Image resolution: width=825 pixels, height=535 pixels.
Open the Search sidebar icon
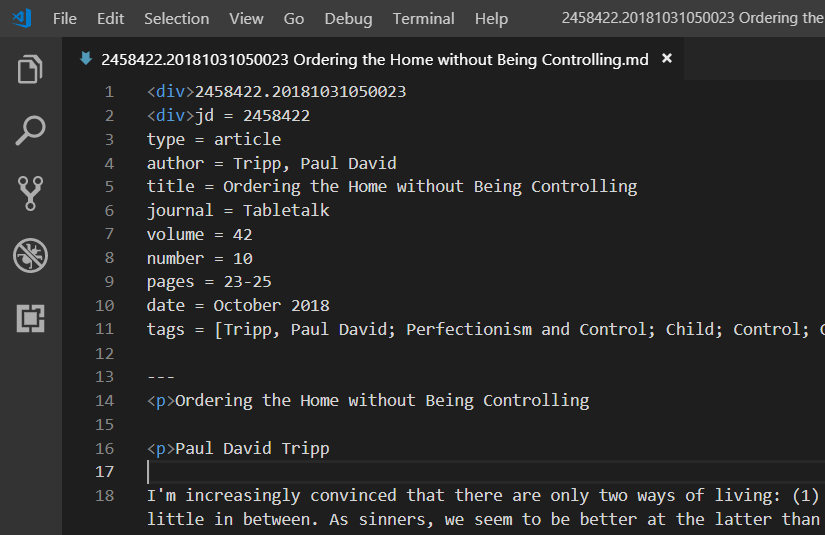(30, 130)
